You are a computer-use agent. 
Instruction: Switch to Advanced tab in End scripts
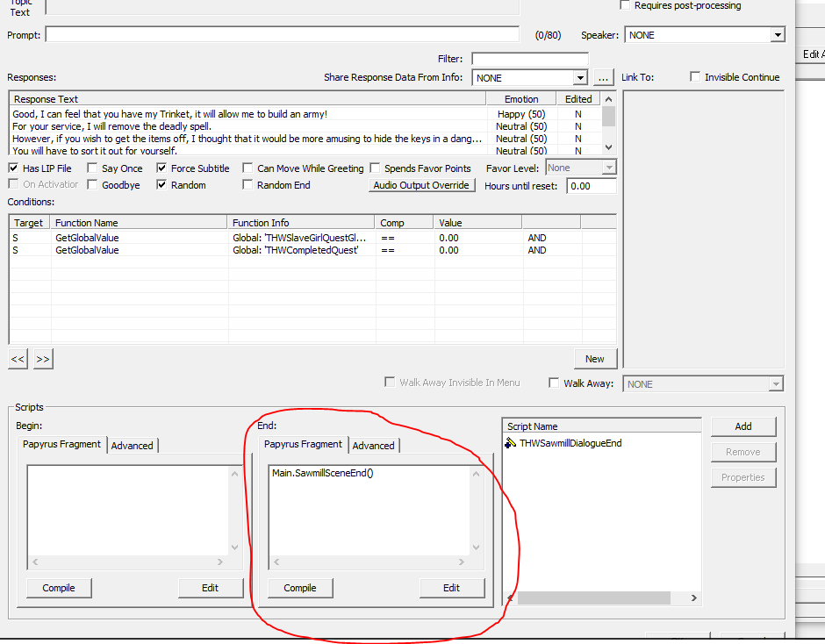[x=374, y=445]
